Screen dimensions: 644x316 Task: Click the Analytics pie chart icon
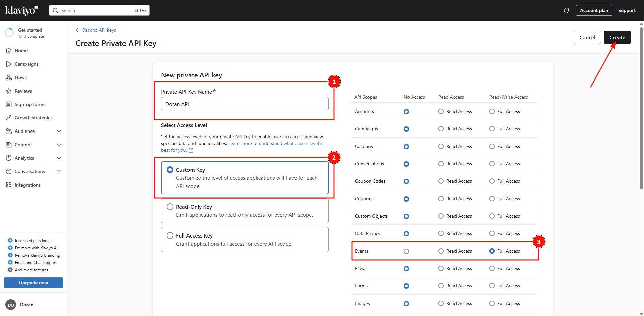point(9,158)
